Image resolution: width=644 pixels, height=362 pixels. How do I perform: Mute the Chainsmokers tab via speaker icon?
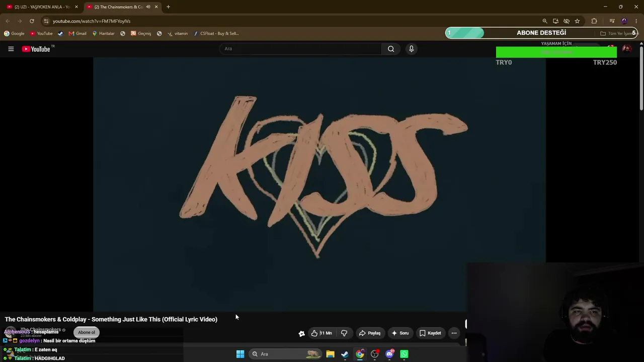148,7
